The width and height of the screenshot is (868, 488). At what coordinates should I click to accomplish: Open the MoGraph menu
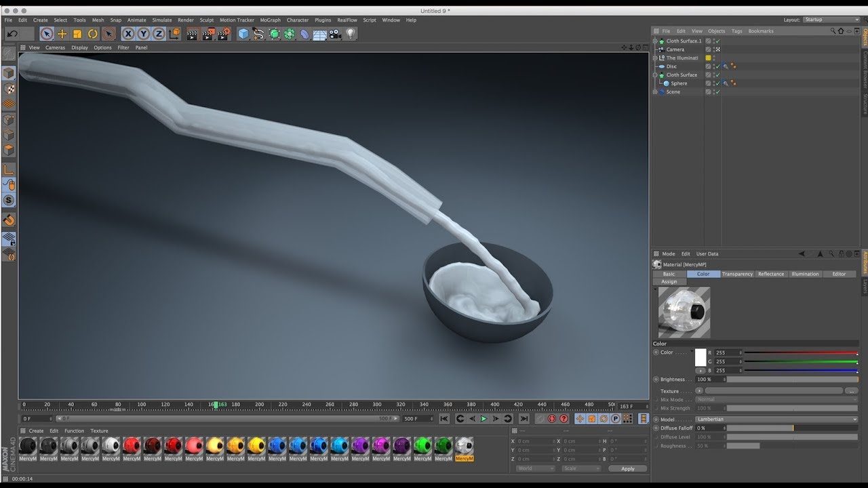270,20
